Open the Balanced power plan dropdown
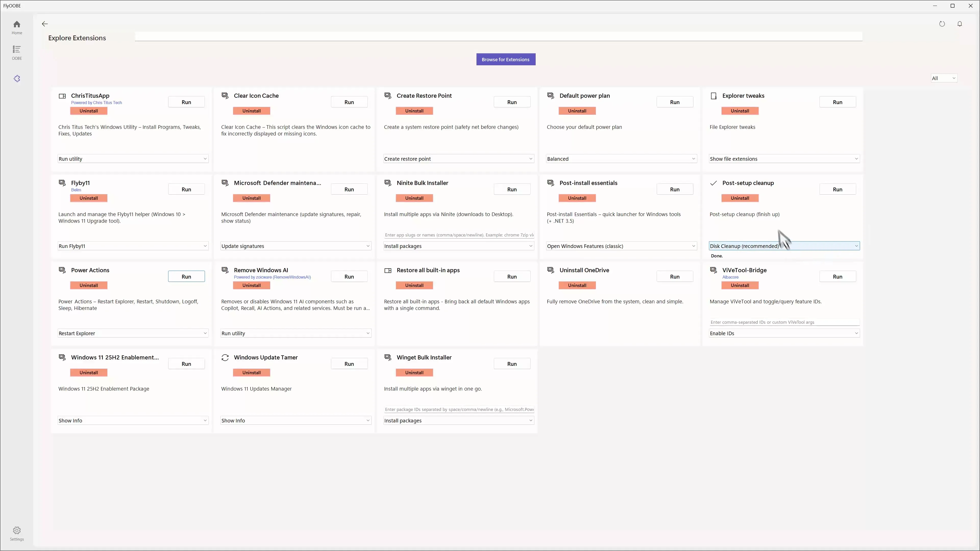 (x=621, y=159)
